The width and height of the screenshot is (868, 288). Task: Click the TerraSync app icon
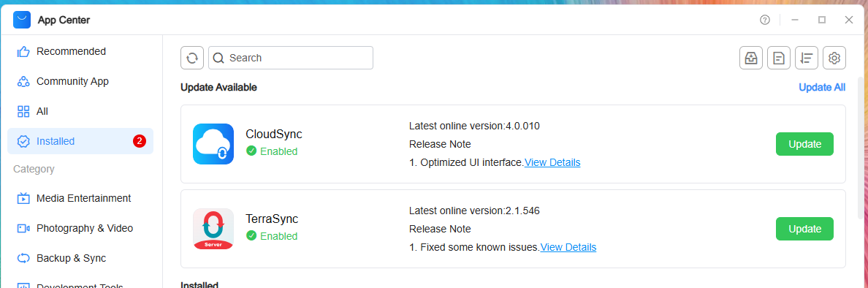click(x=213, y=229)
